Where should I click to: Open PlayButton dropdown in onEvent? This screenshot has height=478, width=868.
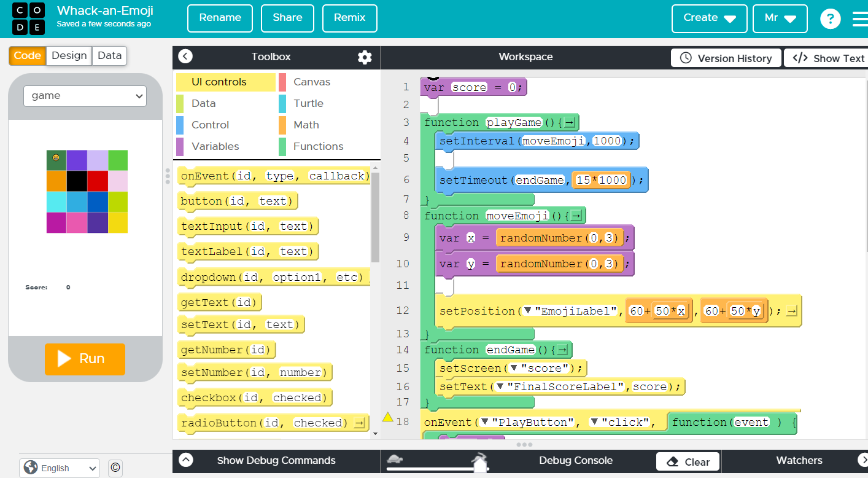[484, 422]
